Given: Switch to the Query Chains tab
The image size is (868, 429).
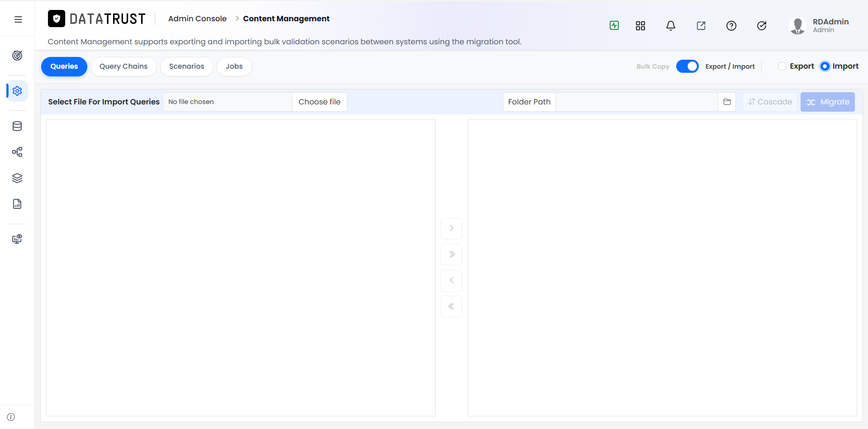Looking at the screenshot, I should [x=123, y=66].
